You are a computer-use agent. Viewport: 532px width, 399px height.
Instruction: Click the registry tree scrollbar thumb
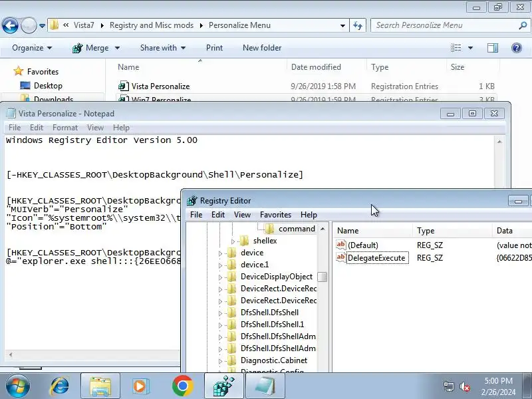(323, 277)
